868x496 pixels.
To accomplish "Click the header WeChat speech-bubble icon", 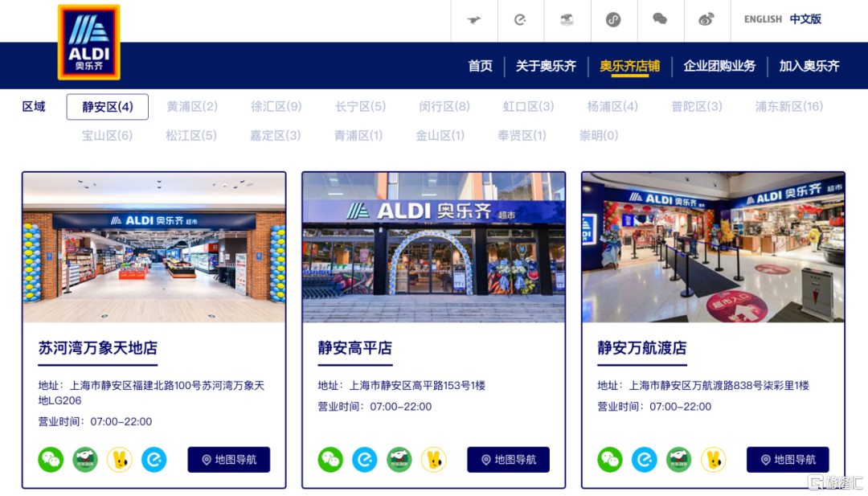I will (x=660, y=19).
